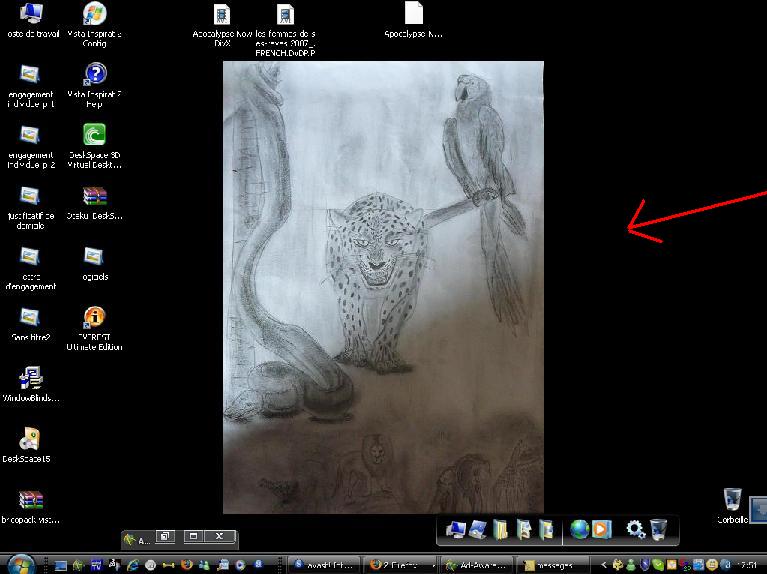
Task: Click the green phone tray icon
Action: pos(658,565)
